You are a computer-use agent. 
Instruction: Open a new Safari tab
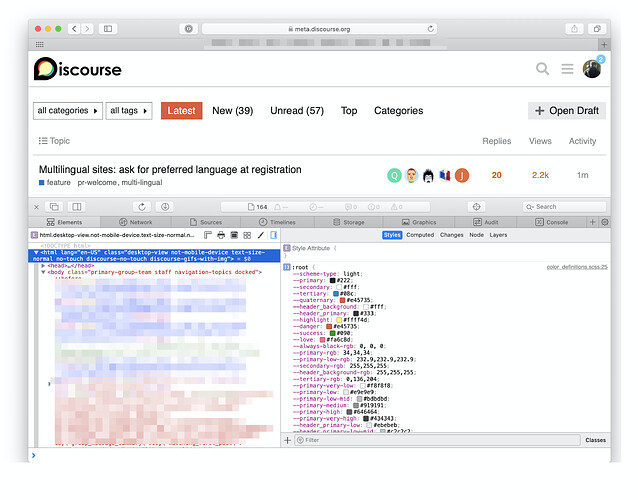pyautogui.click(x=604, y=44)
